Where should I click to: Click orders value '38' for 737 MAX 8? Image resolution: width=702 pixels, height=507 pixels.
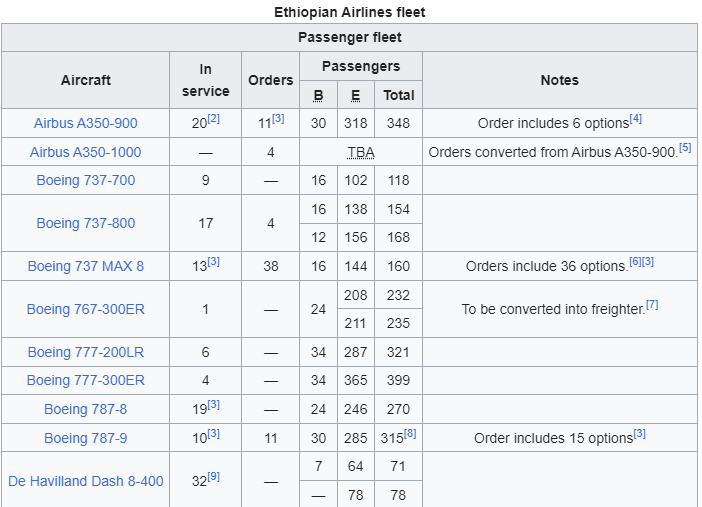coord(270,266)
